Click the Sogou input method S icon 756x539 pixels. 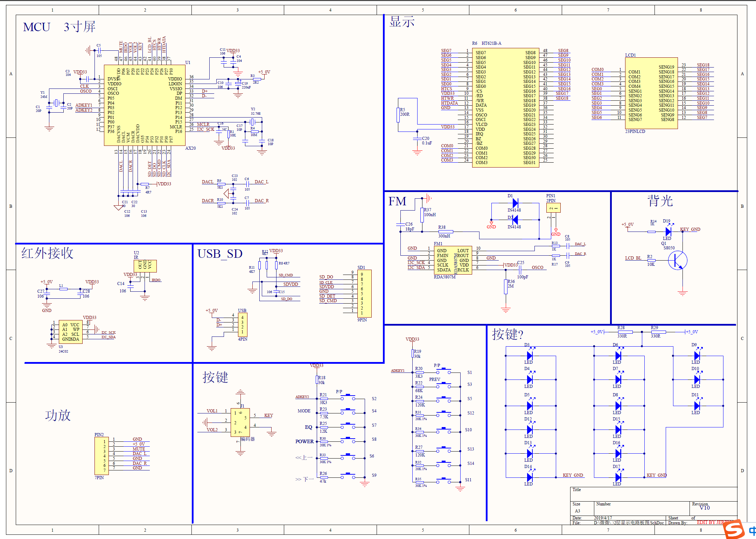734,529
